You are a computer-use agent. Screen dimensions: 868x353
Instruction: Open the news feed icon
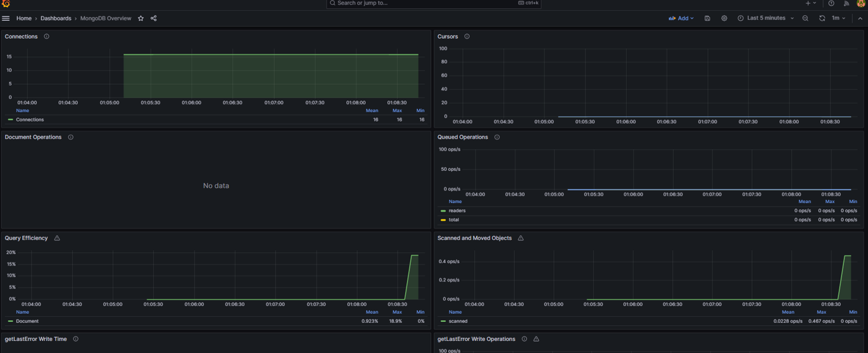coord(846,4)
